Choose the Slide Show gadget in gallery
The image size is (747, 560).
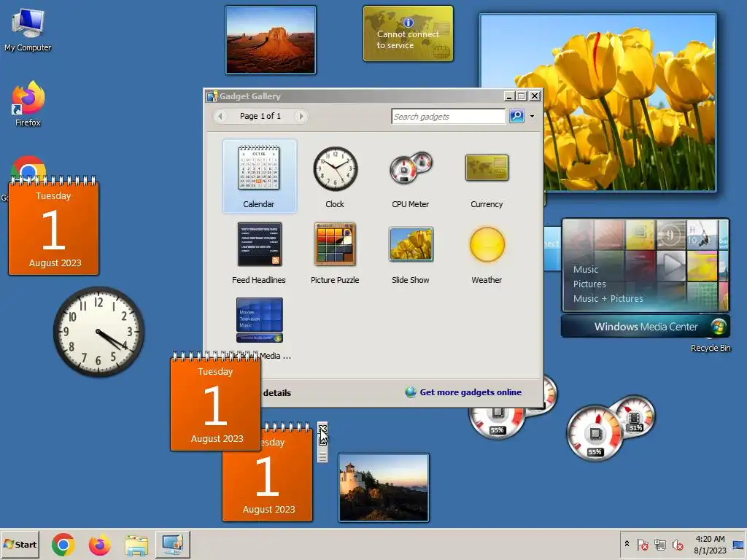[x=410, y=253]
